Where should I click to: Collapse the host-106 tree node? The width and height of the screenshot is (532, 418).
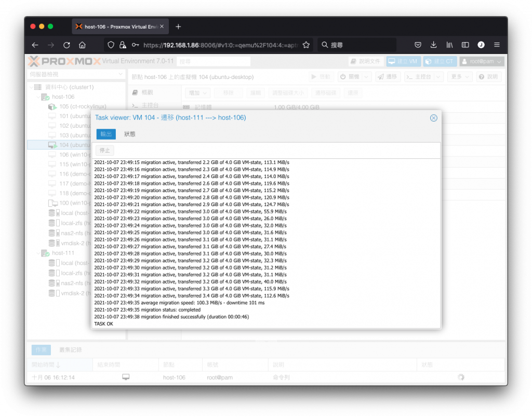coord(38,97)
